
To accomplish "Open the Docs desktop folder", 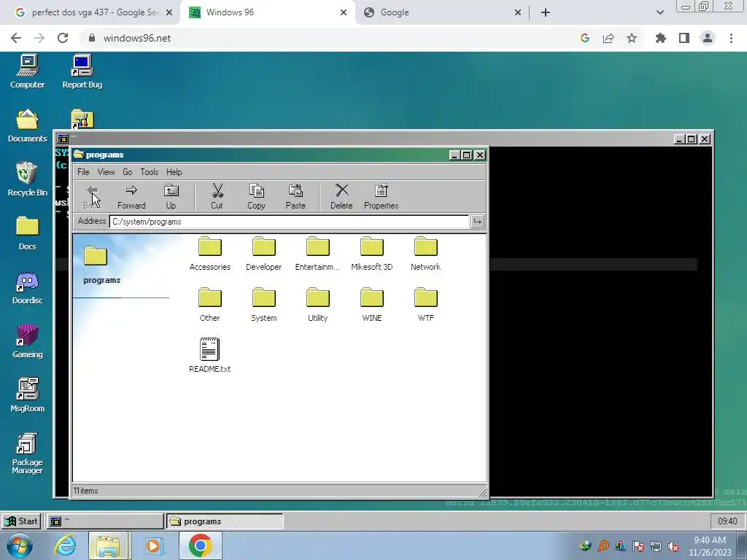I will (27, 233).
